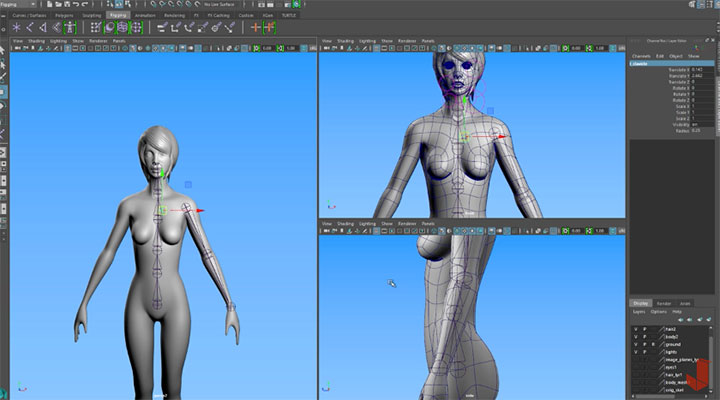Screen dimensions: 720x400
Task: Open the Layer Editor Options menu
Action: tap(658, 311)
